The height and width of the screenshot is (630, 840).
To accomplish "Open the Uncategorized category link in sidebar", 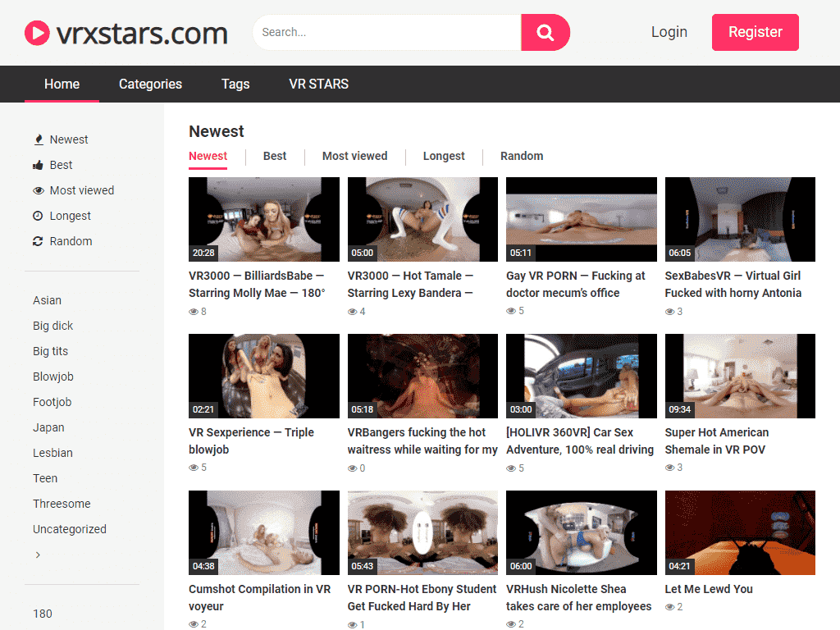I will [x=70, y=529].
